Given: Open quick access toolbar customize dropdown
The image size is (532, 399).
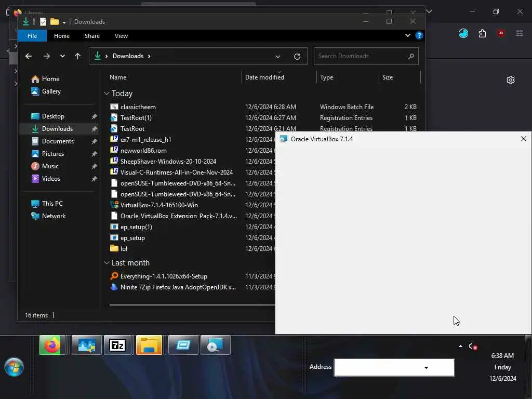Looking at the screenshot, I should pyautogui.click(x=64, y=22).
